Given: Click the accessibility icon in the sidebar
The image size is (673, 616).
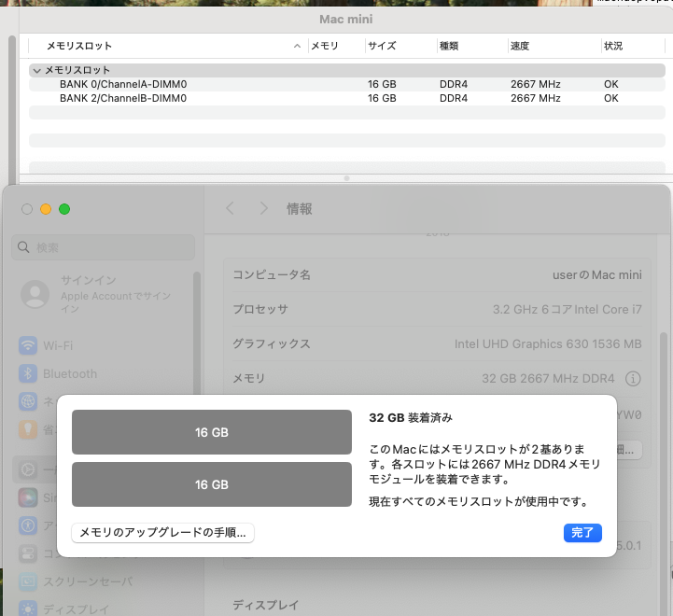Looking at the screenshot, I should coord(28,525).
